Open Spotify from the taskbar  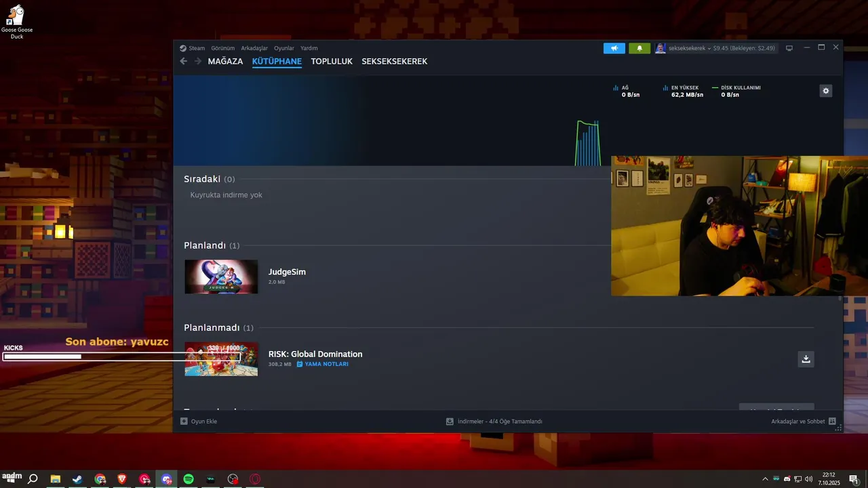(x=189, y=479)
